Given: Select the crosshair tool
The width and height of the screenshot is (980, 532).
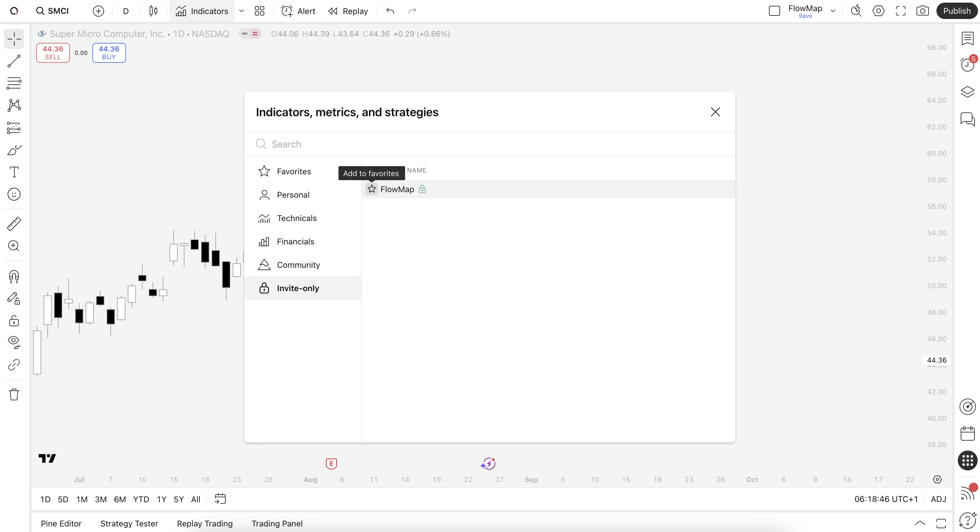Looking at the screenshot, I should 14,39.
